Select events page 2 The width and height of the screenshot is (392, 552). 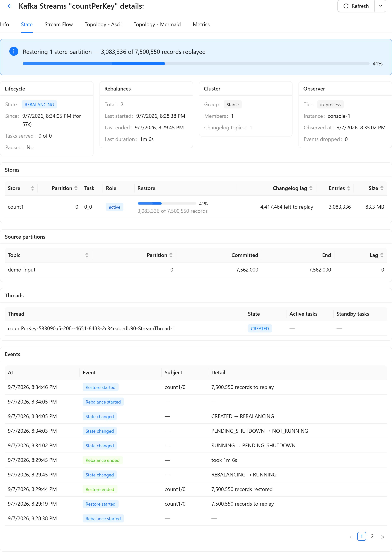click(372, 536)
